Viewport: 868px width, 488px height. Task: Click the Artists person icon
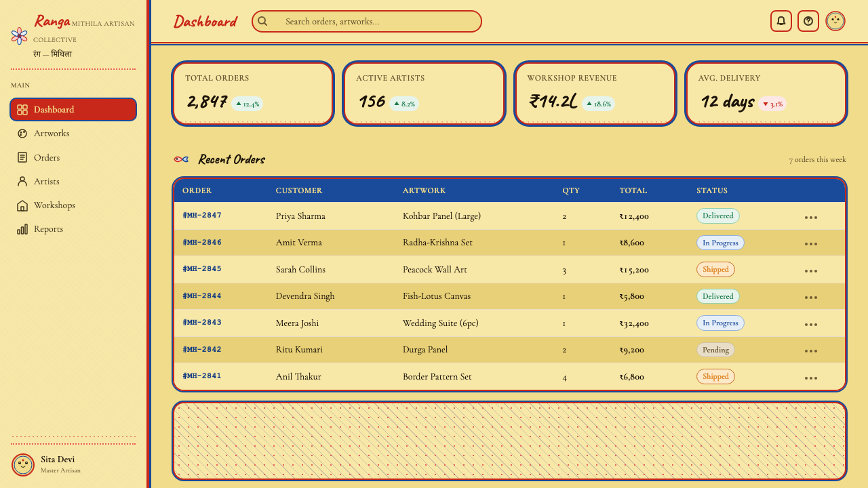tap(22, 182)
